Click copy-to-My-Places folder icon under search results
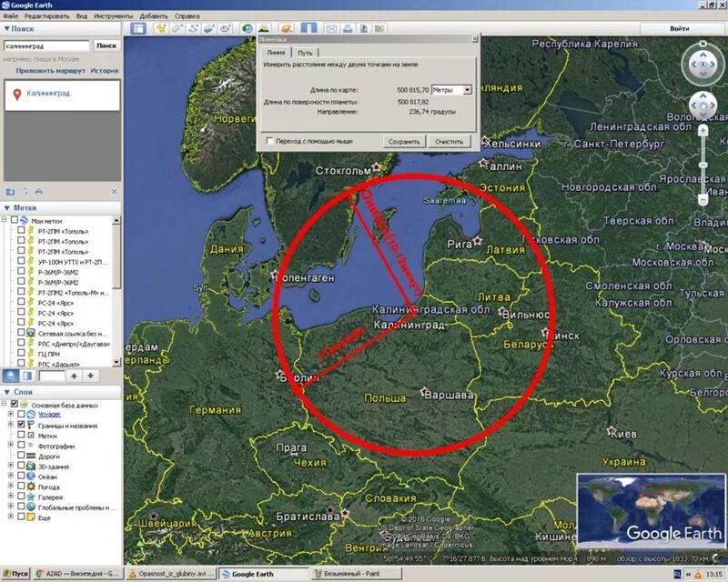728x582 pixels. [10, 192]
